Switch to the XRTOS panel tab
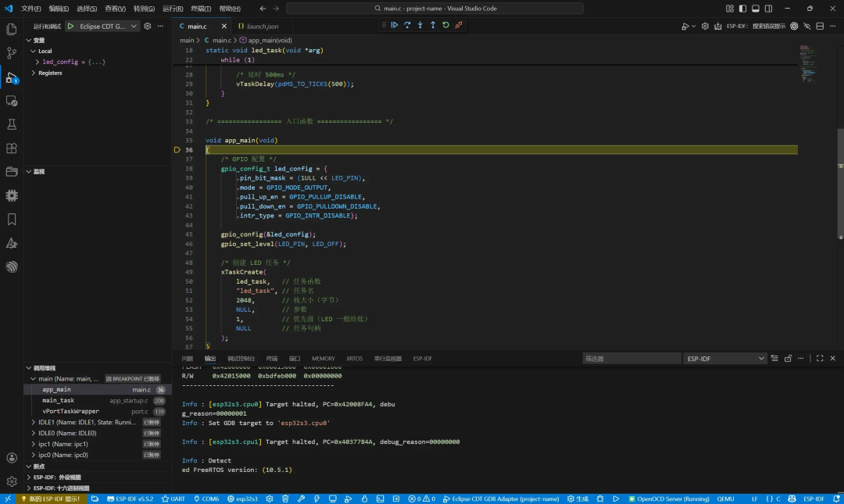 [354, 359]
